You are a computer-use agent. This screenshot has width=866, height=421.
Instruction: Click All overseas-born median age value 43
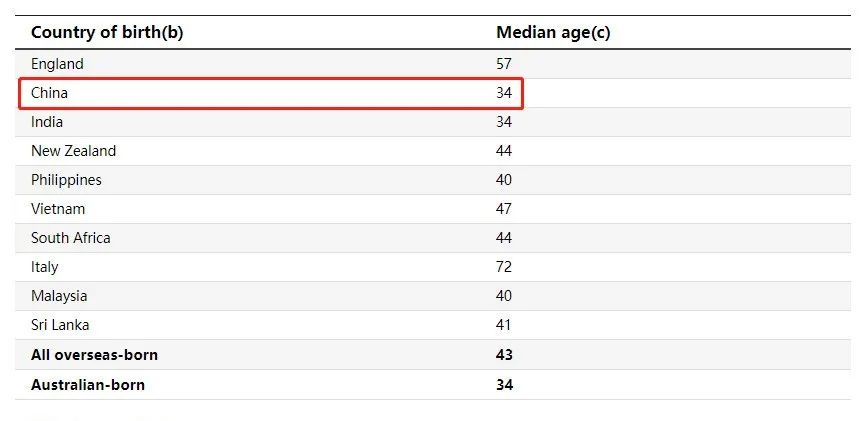[504, 355]
